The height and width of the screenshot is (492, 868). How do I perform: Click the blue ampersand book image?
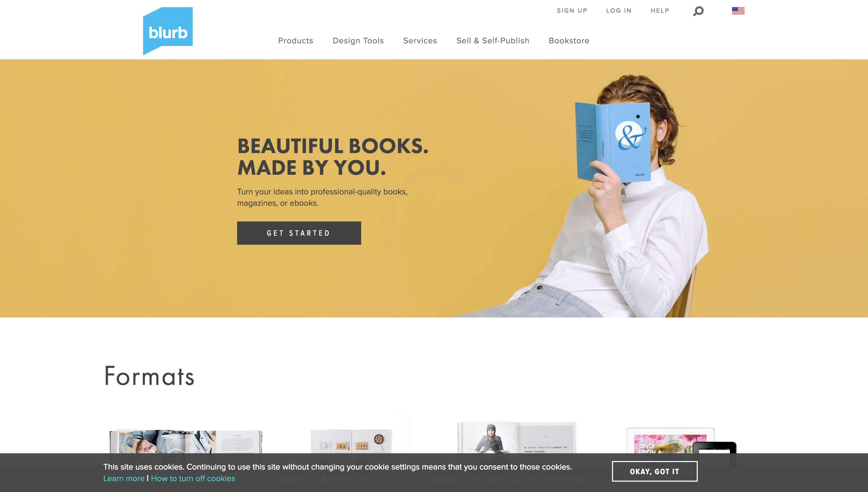(613, 142)
